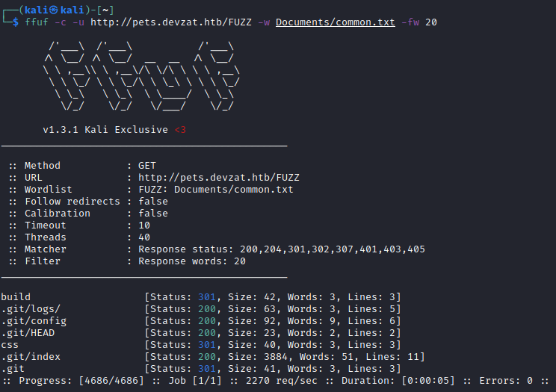The height and width of the screenshot is (392, 556).
Task: Click the build result entry
Action: (16, 297)
